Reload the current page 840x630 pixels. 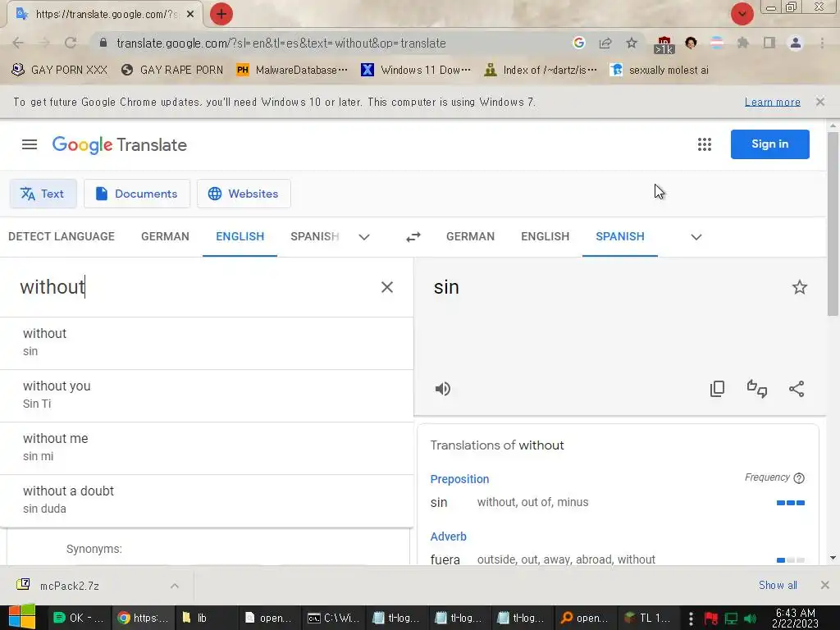[71, 43]
